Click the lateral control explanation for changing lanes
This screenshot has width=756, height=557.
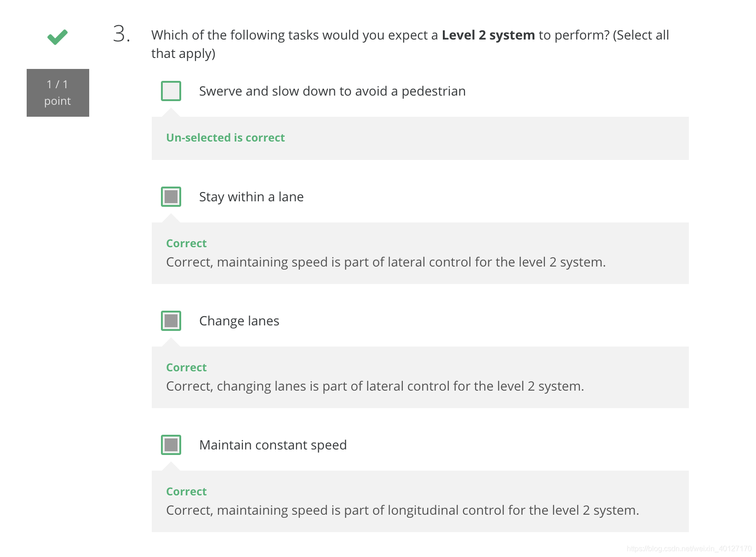pyautogui.click(x=375, y=386)
